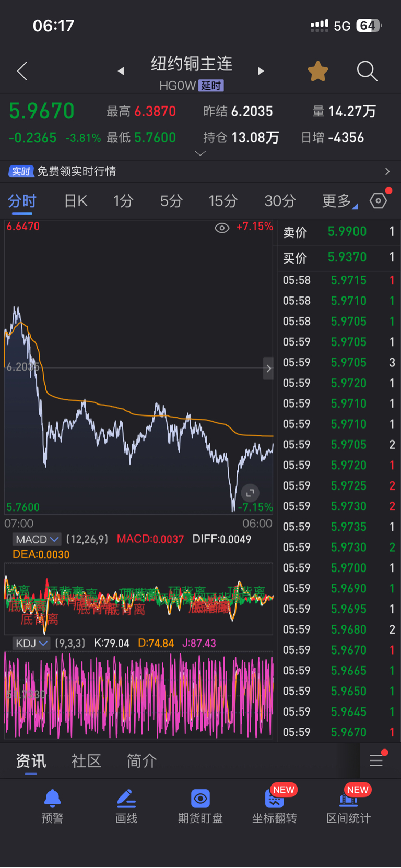Tap the KDJ parameters (9,3,3)
401x868 pixels.
(70, 643)
